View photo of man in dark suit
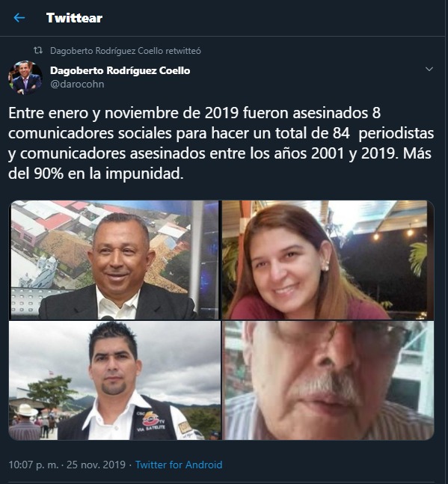The height and width of the screenshot is (484, 448). click(114, 260)
